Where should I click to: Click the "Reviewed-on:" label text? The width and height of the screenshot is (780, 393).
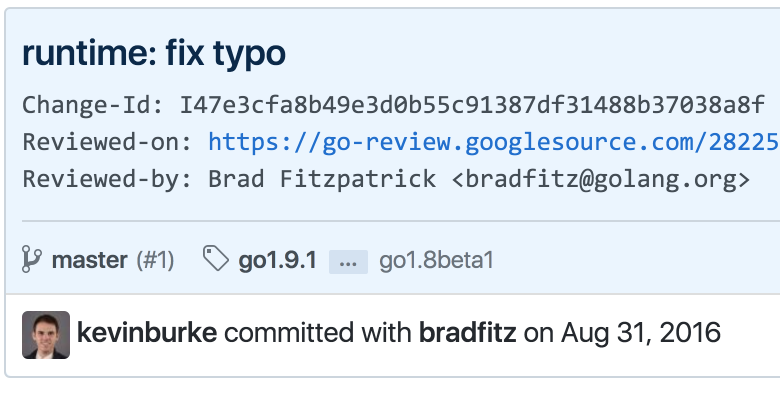[x=108, y=142]
